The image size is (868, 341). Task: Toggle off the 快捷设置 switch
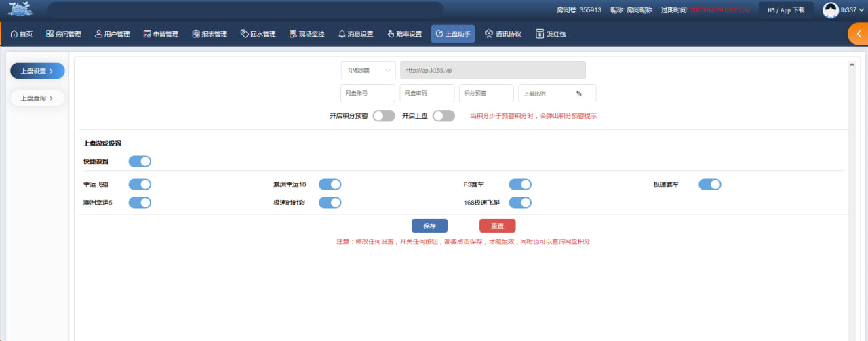tap(140, 161)
